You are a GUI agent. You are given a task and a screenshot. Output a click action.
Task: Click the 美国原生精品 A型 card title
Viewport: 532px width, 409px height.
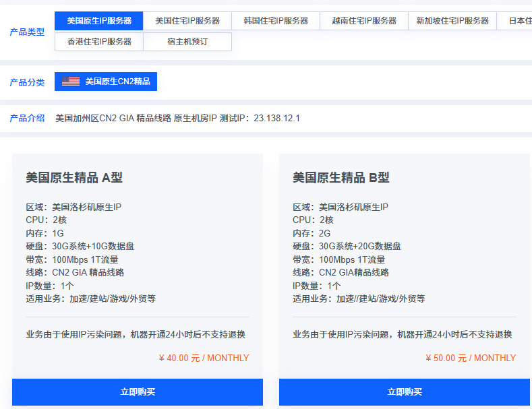(x=74, y=178)
